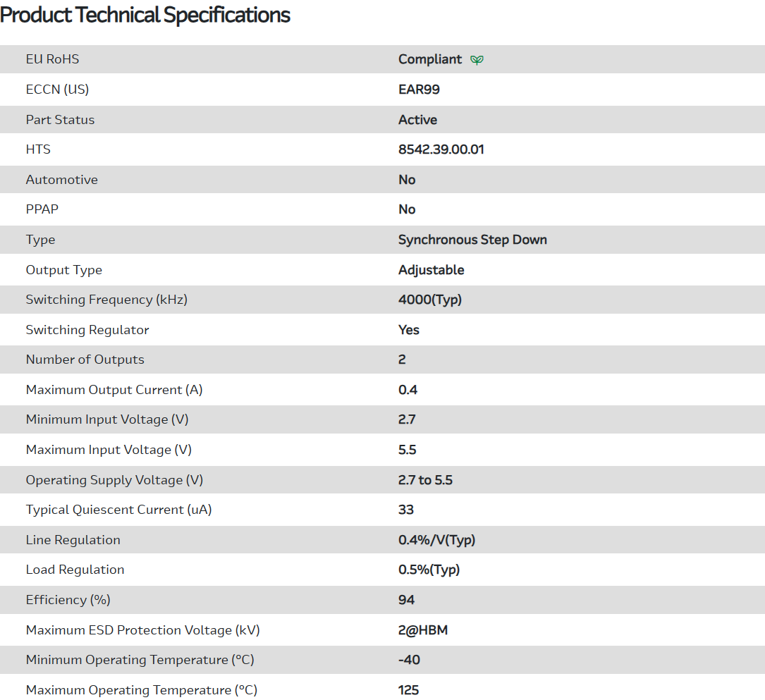Screen dimensions: 765x700
Task: Click the Adjustable output type value
Action: (431, 270)
